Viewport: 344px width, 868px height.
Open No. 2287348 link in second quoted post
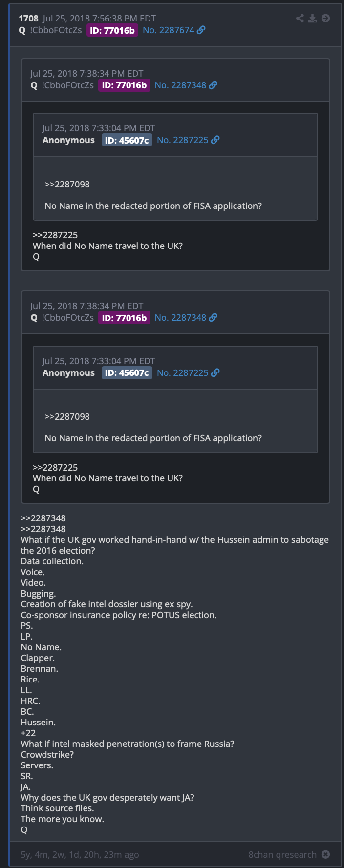pos(180,317)
